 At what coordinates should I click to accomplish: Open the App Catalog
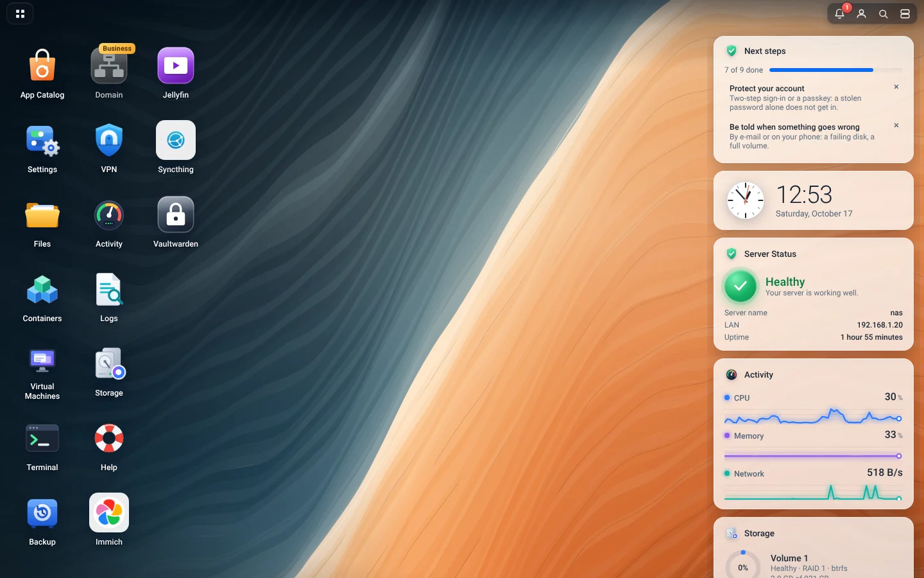(x=42, y=66)
